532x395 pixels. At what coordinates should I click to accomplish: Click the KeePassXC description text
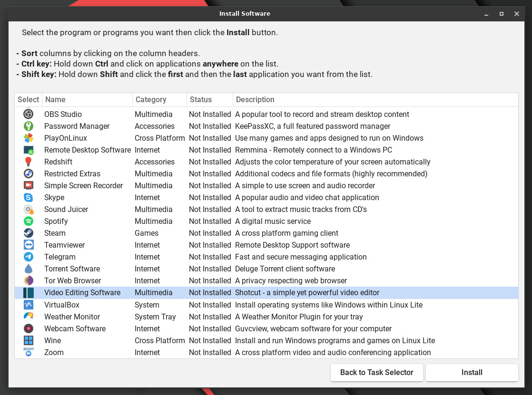click(x=313, y=126)
